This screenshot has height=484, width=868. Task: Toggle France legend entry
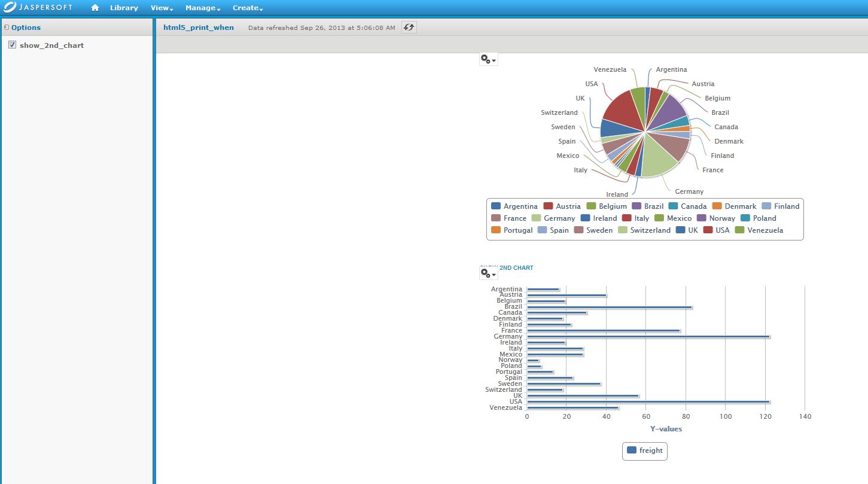tap(508, 218)
